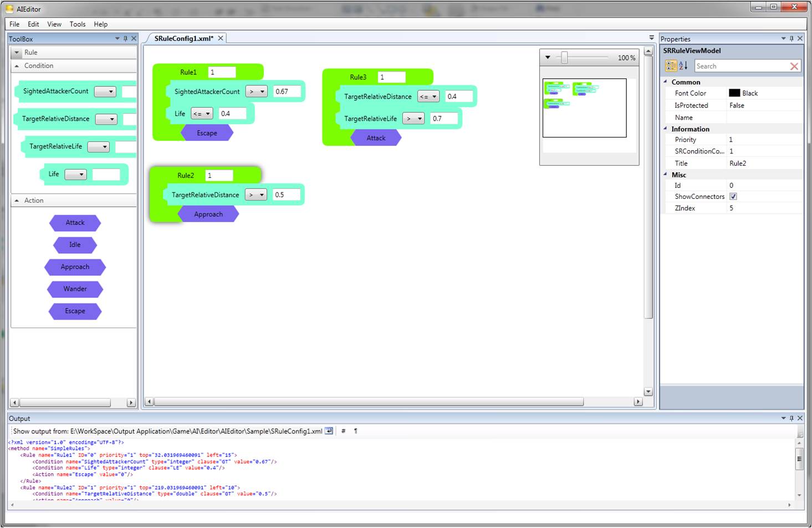
Task: Pin the ToolBox panel
Action: [x=125, y=39]
